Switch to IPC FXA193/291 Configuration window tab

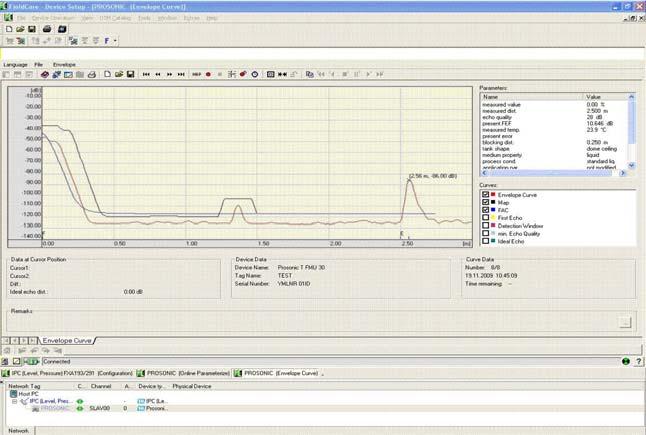(68, 373)
